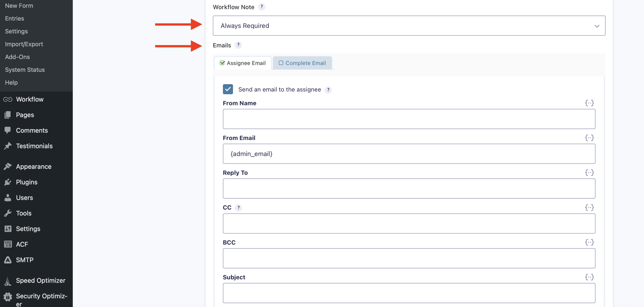Viewport: 644px width, 307px height.
Task: Open Import/Export from the form menu
Action: [x=24, y=44]
